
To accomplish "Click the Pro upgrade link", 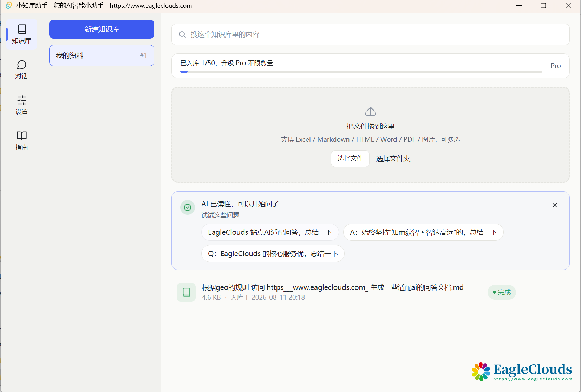I will [x=555, y=66].
